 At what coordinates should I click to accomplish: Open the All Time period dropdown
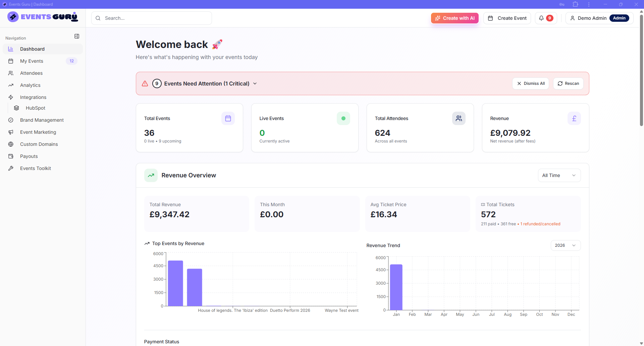(559, 175)
